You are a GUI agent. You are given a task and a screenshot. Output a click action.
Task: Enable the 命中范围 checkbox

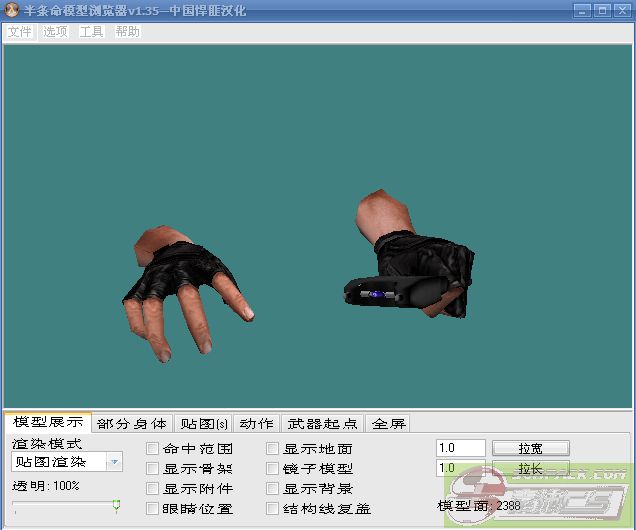(x=153, y=449)
